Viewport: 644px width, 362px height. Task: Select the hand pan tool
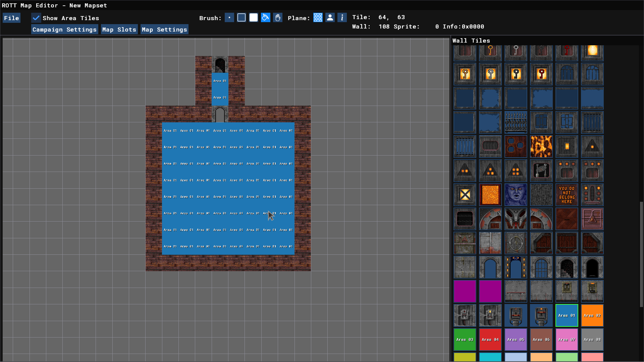click(x=278, y=18)
